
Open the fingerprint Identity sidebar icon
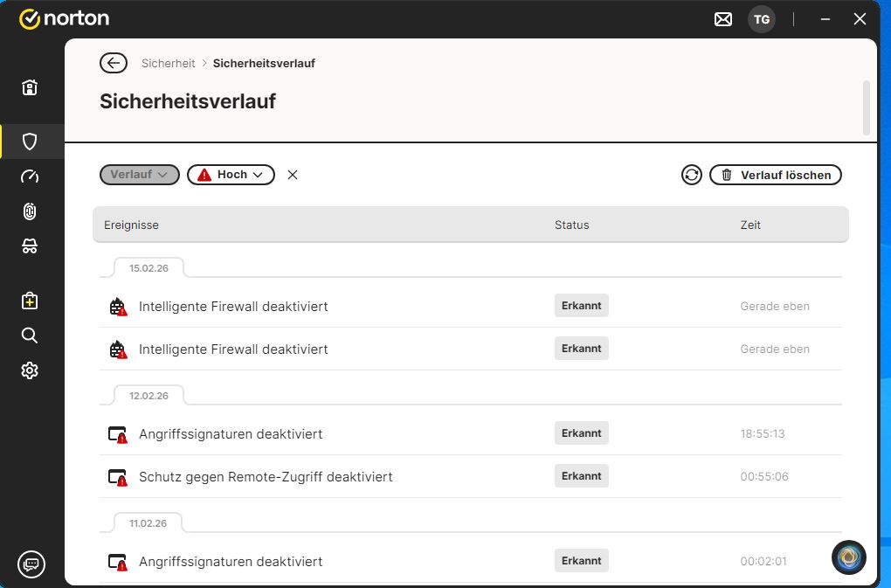(30, 211)
